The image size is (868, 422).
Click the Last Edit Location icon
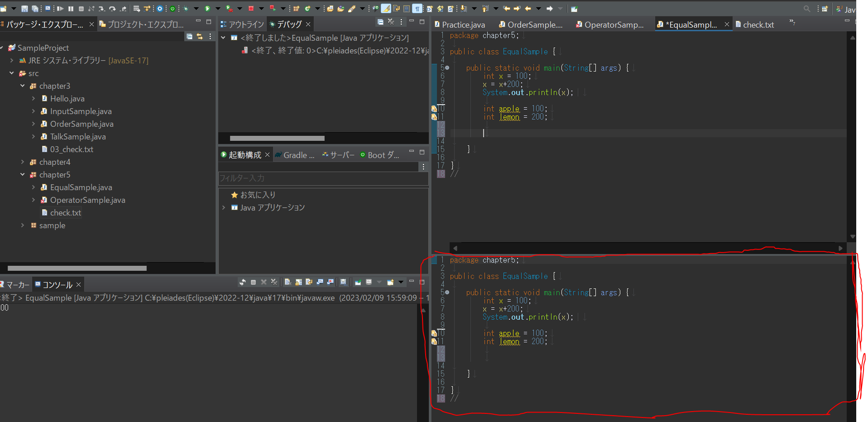(507, 9)
